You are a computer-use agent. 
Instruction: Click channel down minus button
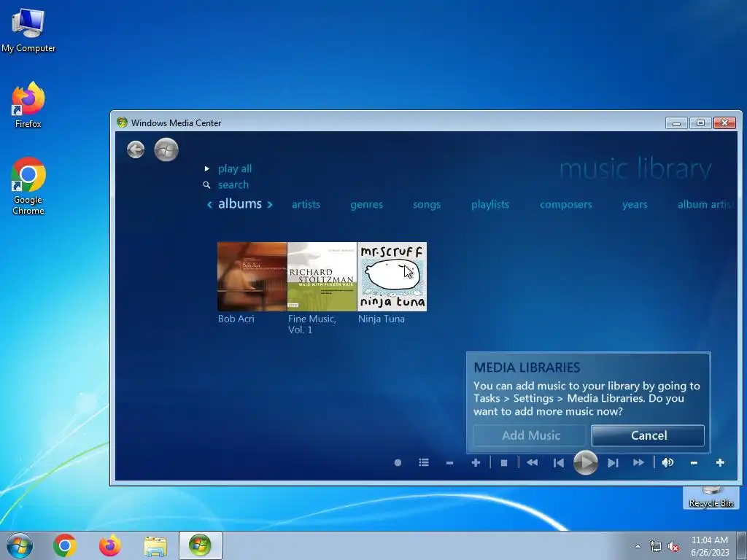coord(449,463)
